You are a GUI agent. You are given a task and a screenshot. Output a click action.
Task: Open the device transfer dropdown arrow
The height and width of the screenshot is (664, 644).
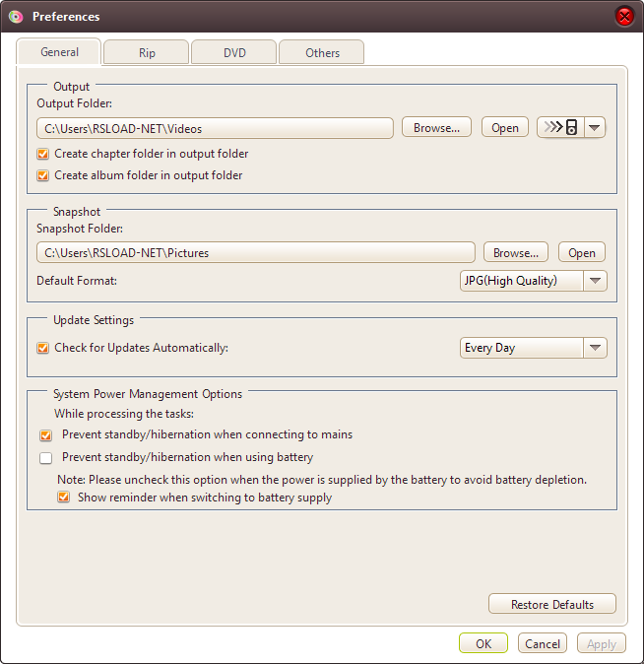(x=595, y=127)
